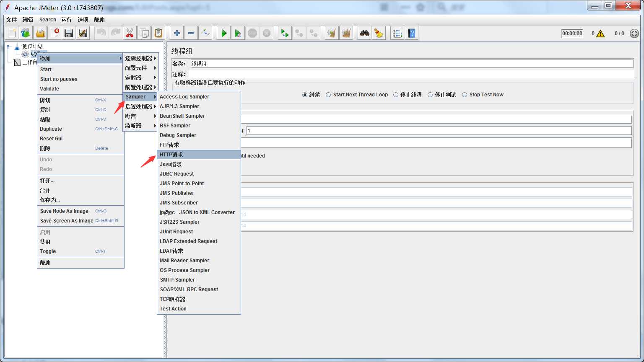This screenshot has width=644, height=362.
Task: Click the Search binoculars icon
Action: tap(365, 33)
